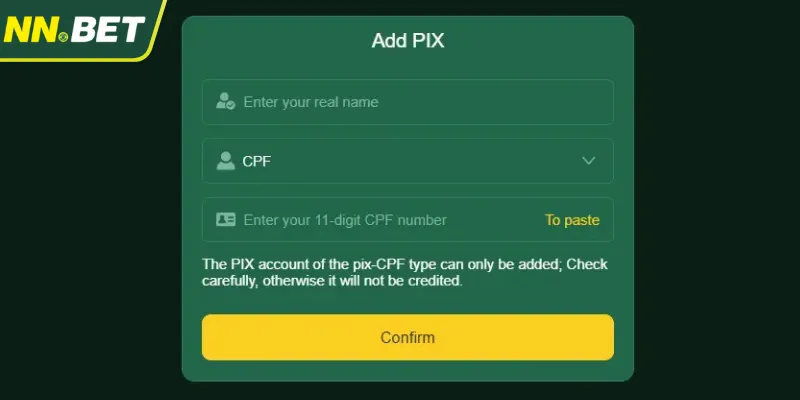Click the green ball icon in logo
The width and height of the screenshot is (800, 400).
click(63, 37)
